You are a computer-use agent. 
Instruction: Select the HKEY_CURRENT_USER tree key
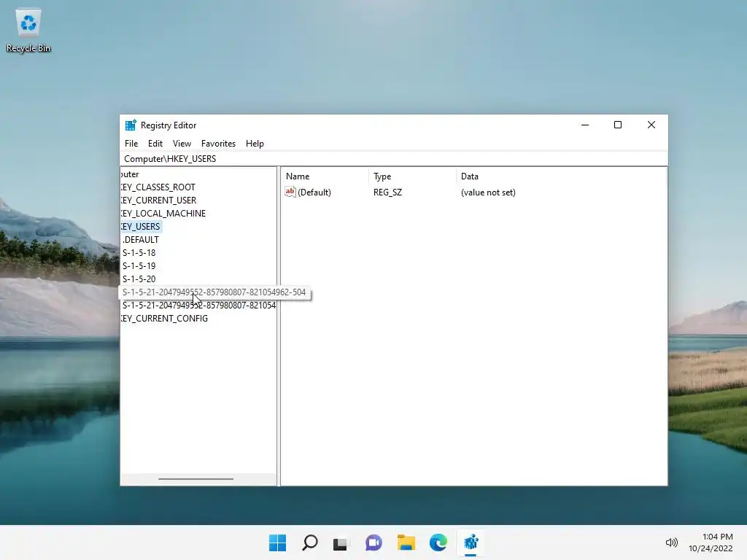click(x=158, y=201)
